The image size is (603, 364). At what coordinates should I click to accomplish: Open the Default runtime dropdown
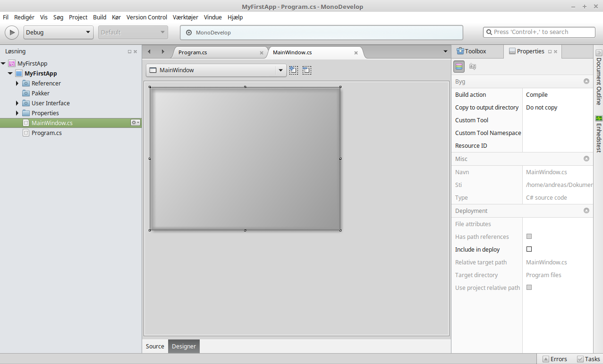(x=133, y=33)
